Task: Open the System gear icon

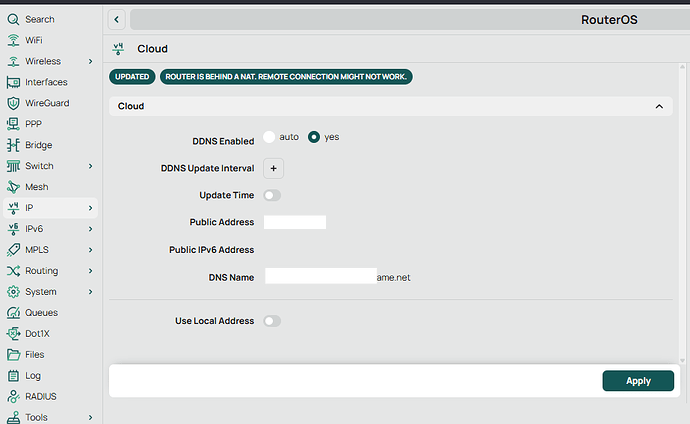Action: point(13,292)
